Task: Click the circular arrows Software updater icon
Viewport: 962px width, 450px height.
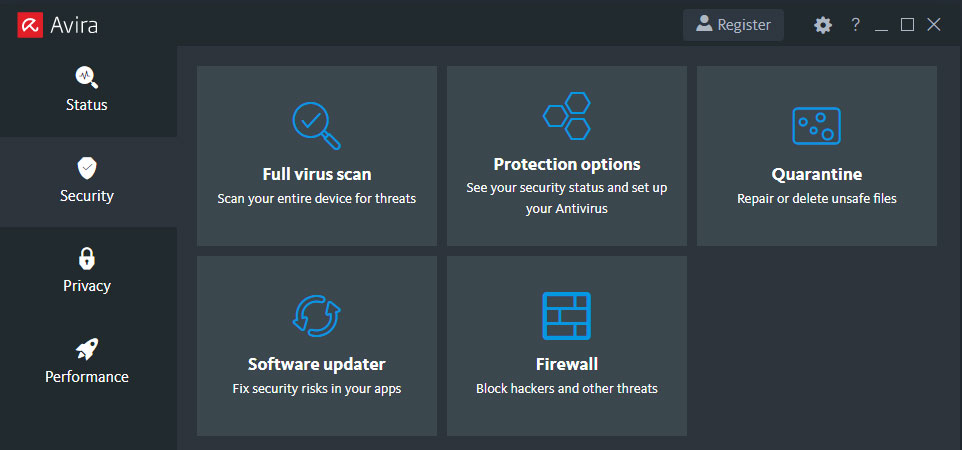Action: coord(316,315)
